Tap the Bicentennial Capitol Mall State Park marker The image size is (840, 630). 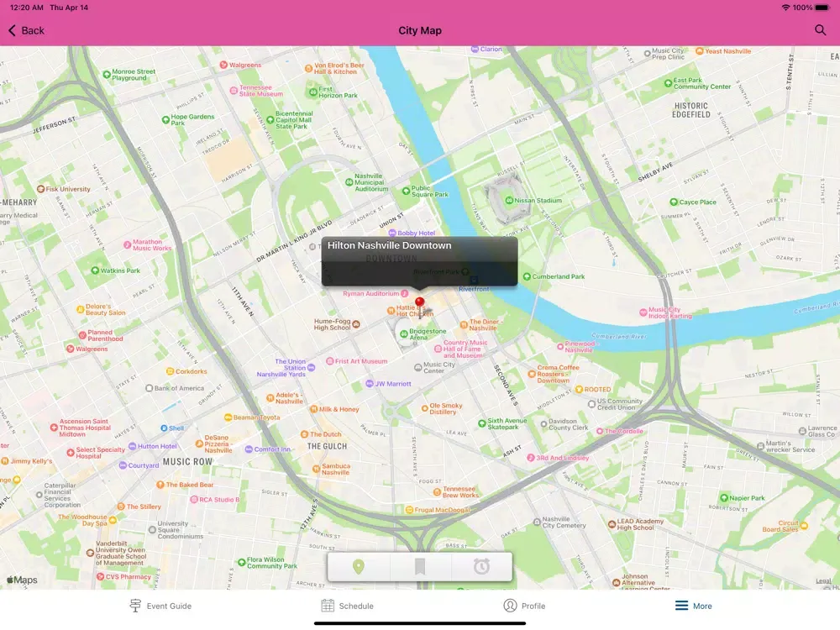[x=270, y=120]
